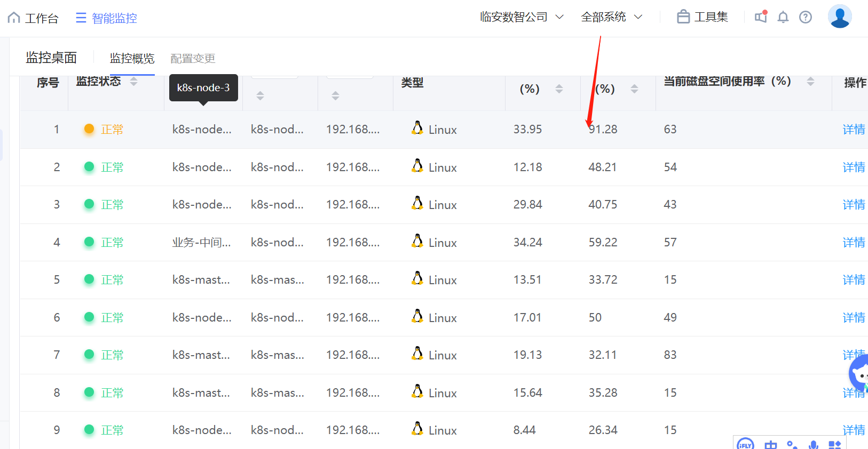Click the orange status dot in row 1
The height and width of the screenshot is (449, 868).
click(89, 129)
